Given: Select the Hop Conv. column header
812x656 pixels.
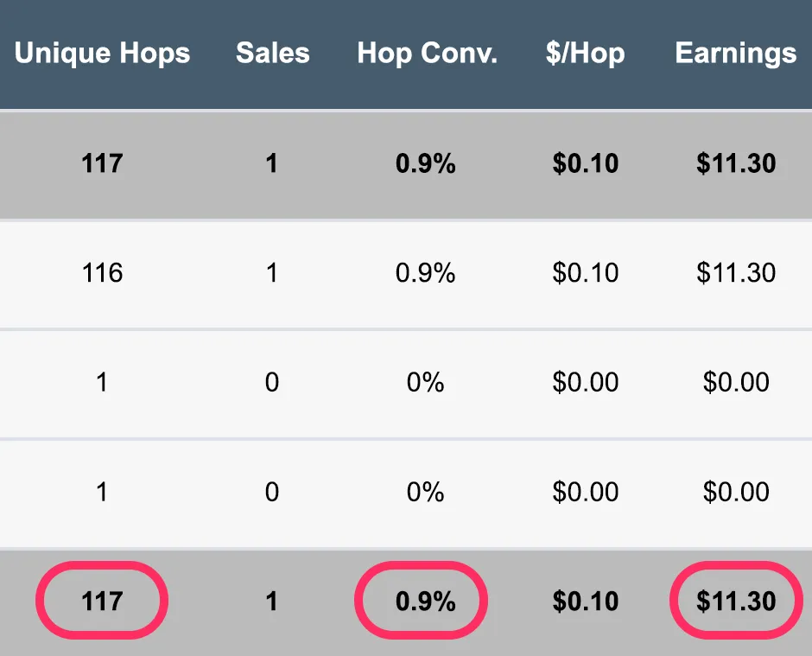Looking at the screenshot, I should pyautogui.click(x=428, y=53).
